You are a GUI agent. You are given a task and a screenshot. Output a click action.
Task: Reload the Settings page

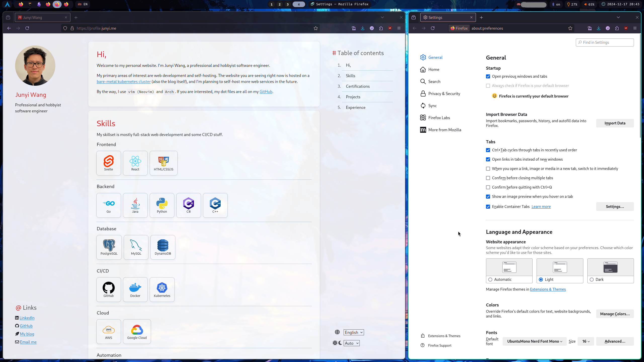pyautogui.click(x=433, y=28)
